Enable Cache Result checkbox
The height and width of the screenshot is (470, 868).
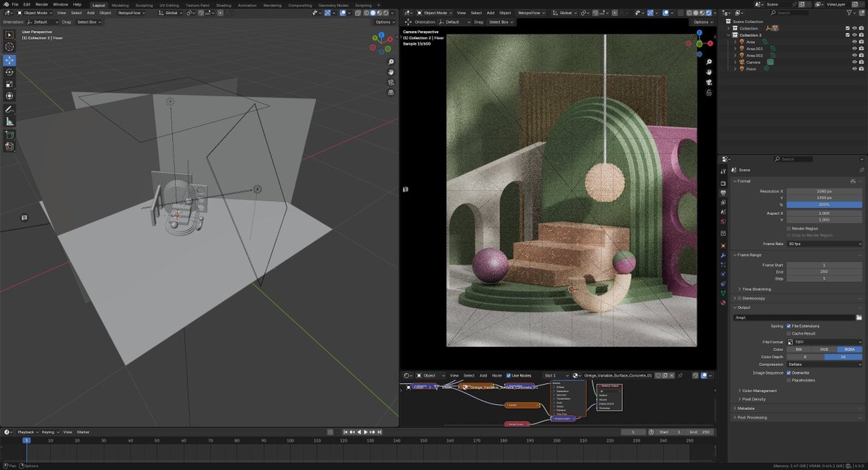pos(789,333)
